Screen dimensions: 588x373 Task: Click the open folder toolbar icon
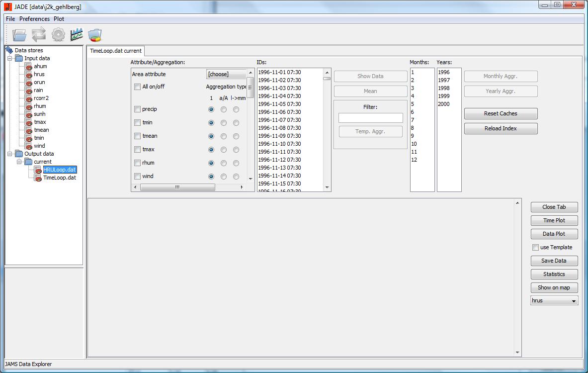(19, 35)
